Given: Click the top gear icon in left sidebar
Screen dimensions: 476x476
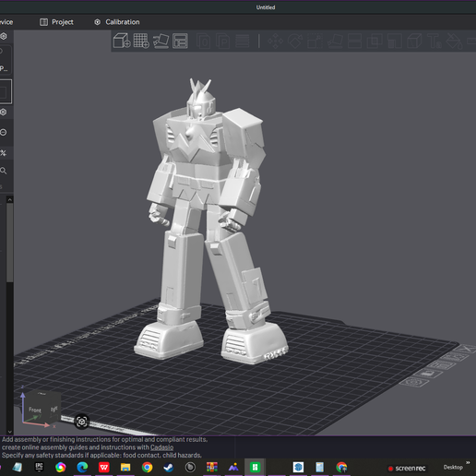Looking at the screenshot, I should point(4,36).
